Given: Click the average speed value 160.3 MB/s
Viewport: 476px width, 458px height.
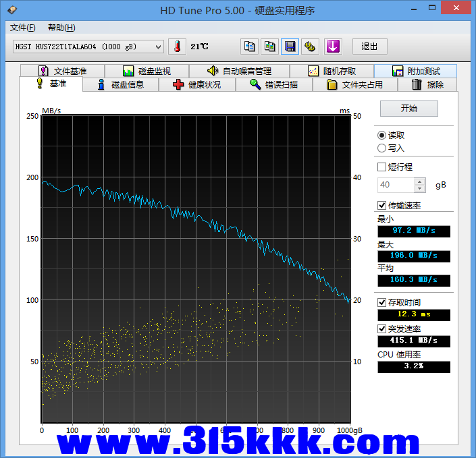Looking at the screenshot, I should pos(414,280).
